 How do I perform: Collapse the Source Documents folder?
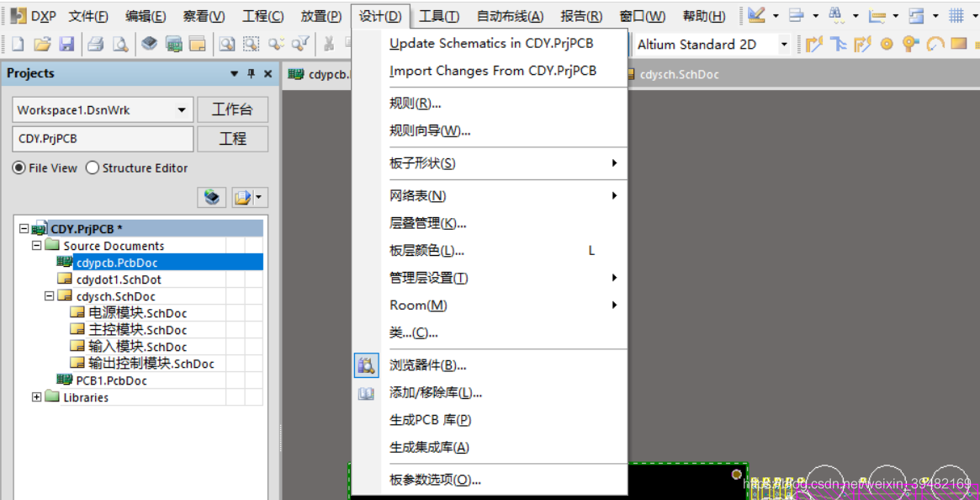click(x=35, y=245)
